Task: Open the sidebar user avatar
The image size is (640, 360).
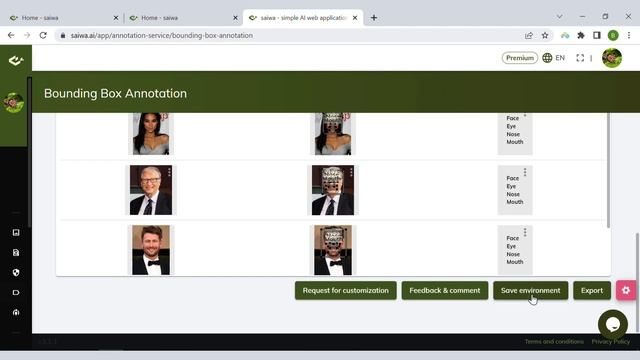Action: (13, 102)
